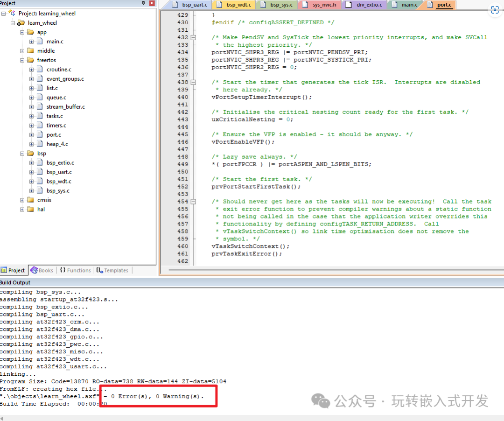The image size is (504, 421).
Task: Switch to the bsp_uart.c editor tab
Action: point(191,5)
